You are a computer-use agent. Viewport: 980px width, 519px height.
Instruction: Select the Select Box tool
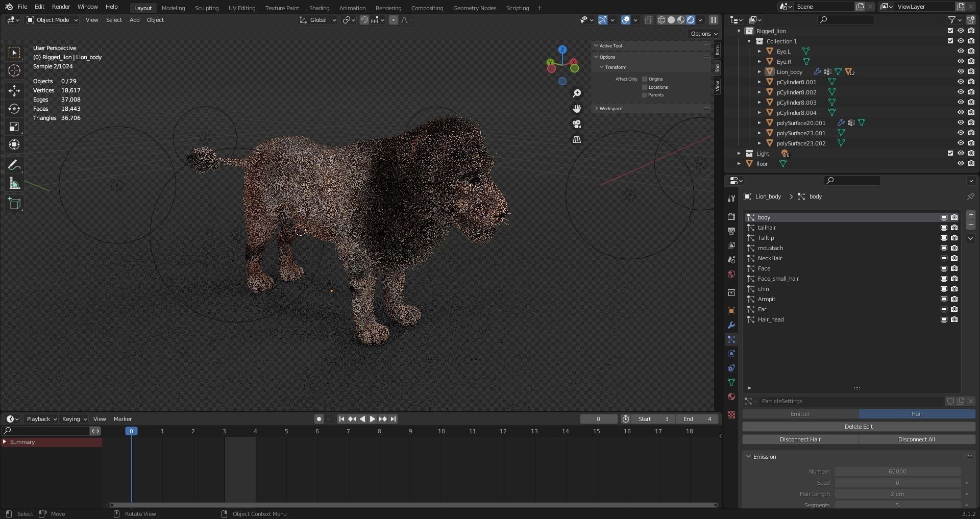tap(14, 53)
